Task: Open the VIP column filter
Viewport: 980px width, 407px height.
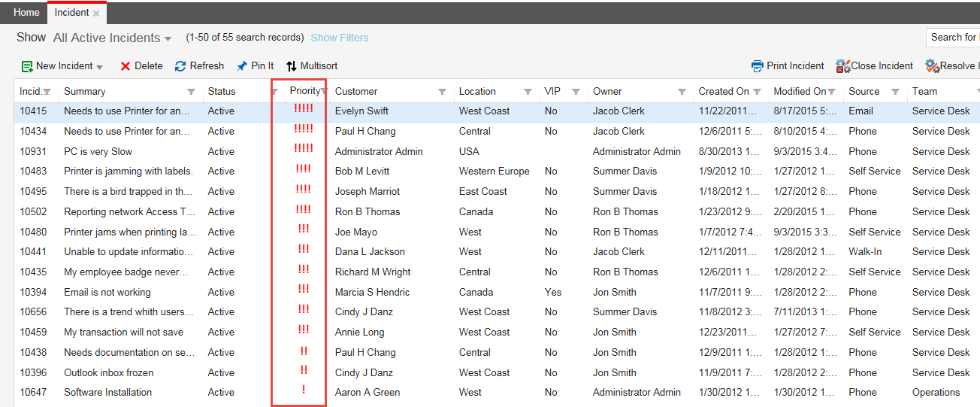Action: [x=576, y=92]
